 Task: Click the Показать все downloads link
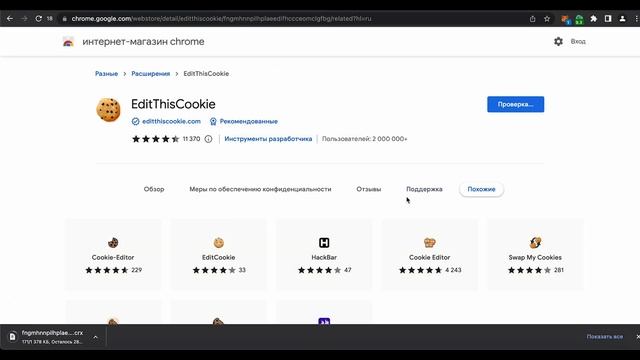[x=604, y=337]
